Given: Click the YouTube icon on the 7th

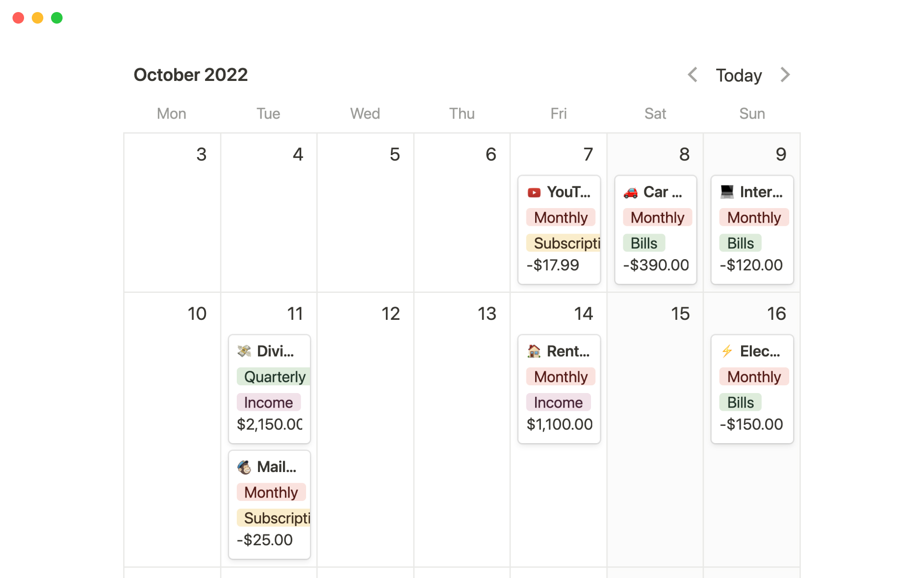Looking at the screenshot, I should click(534, 193).
